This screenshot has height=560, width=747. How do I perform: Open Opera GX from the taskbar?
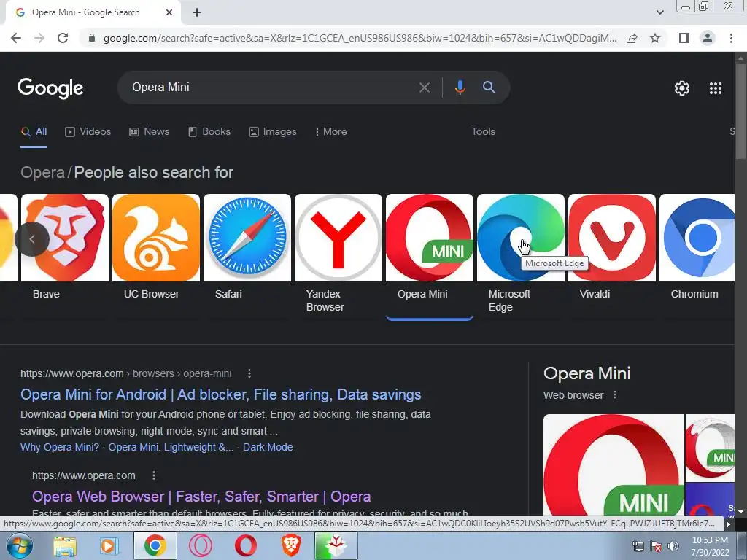point(200,545)
